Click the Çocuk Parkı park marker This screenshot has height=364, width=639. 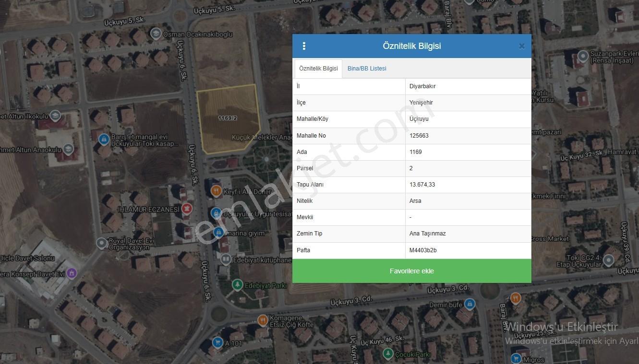[x=388, y=354]
